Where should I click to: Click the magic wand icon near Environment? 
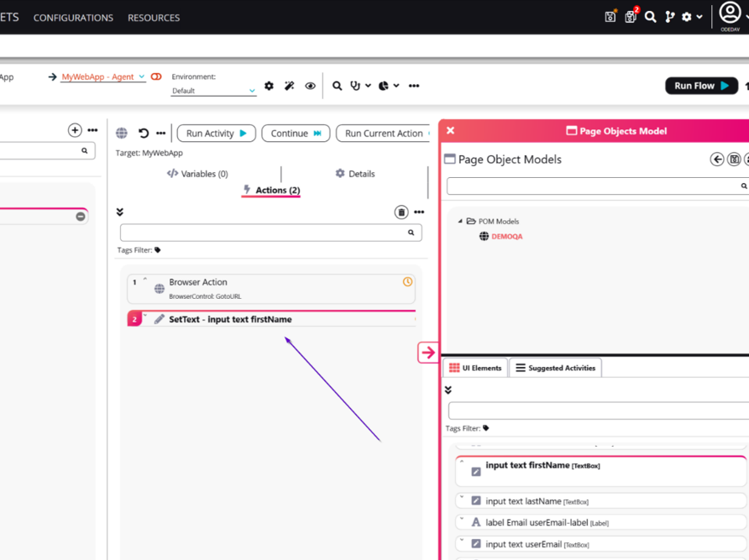tap(290, 86)
